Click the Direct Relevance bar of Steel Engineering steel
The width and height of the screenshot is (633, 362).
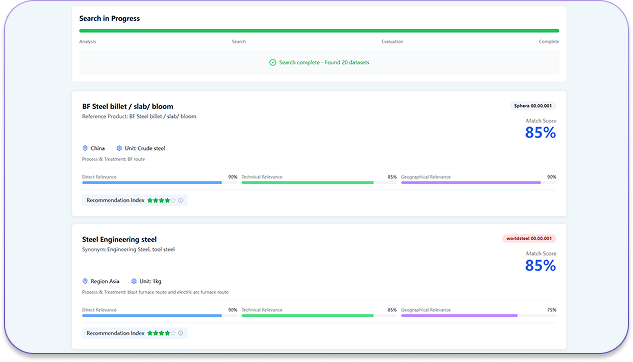point(159,316)
